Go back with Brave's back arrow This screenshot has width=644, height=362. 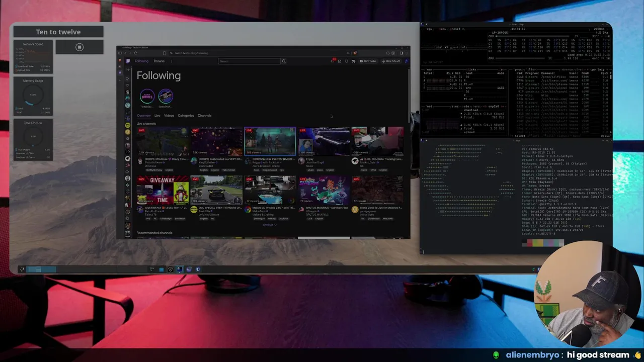(125, 53)
